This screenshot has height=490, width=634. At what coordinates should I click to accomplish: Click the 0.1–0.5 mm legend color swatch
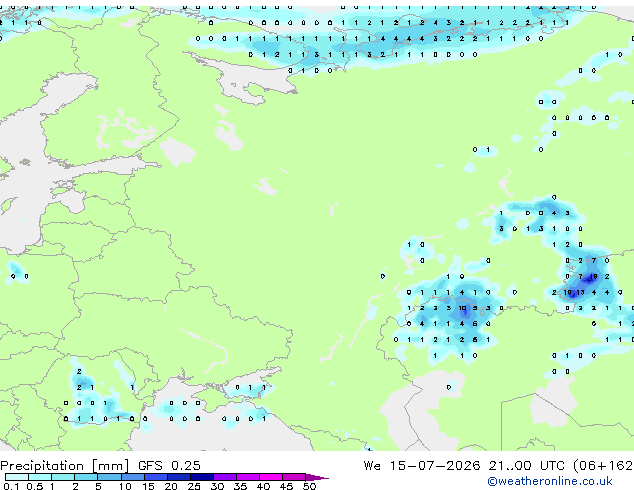point(17,477)
